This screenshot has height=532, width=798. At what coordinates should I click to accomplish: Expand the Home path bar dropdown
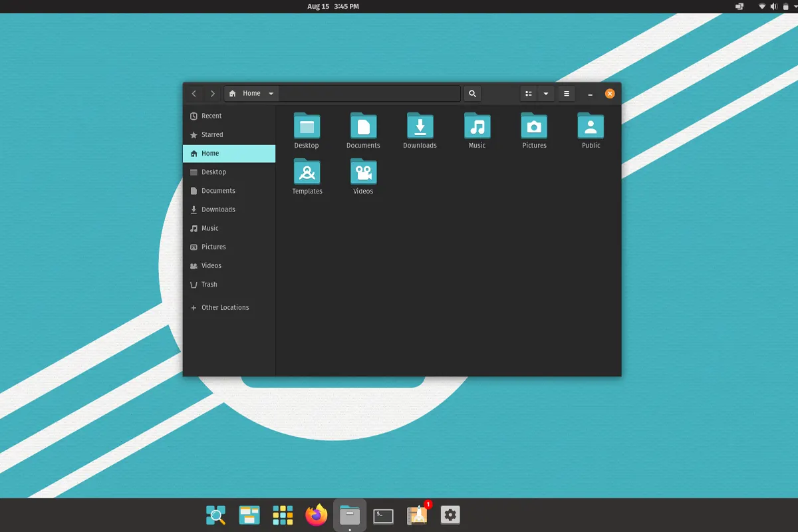point(271,94)
